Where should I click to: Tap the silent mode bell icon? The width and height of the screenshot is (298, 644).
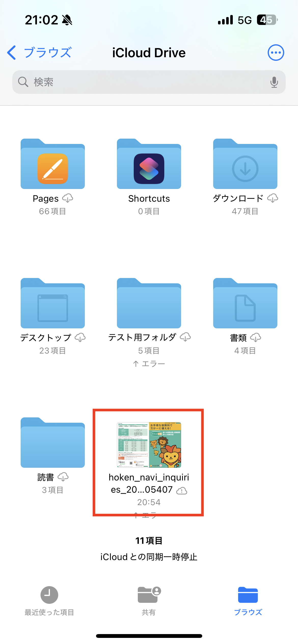tap(67, 20)
